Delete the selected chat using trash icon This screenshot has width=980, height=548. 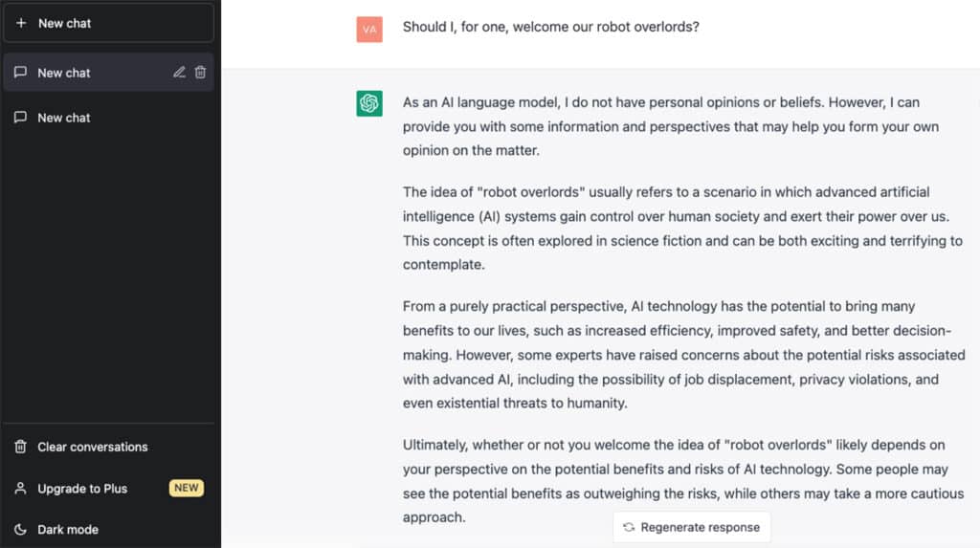[x=200, y=73]
